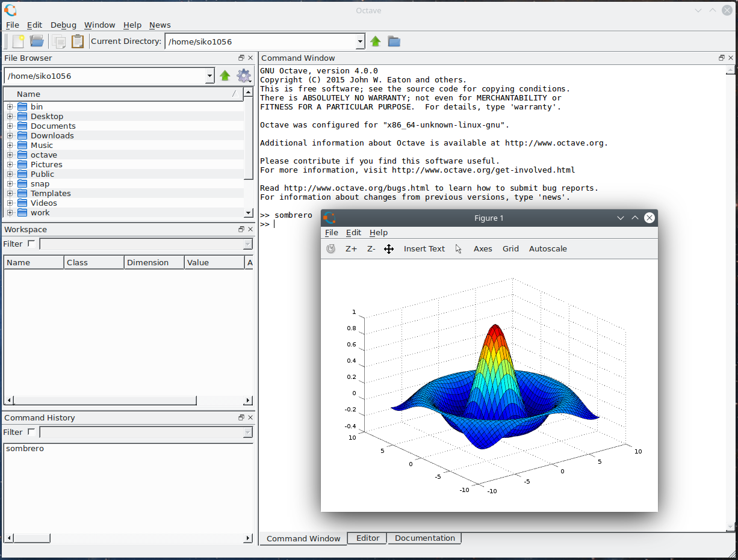
Task: Undock the Workspace panel
Action: point(241,229)
